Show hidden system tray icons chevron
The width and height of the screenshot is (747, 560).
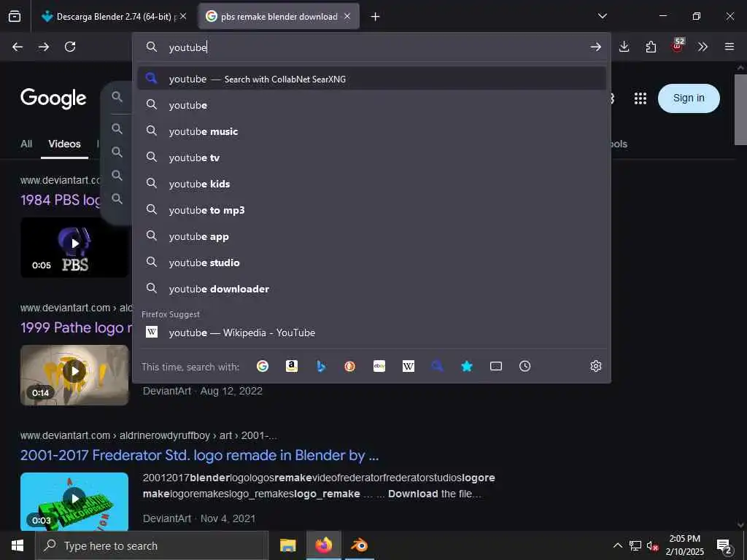[x=617, y=545]
